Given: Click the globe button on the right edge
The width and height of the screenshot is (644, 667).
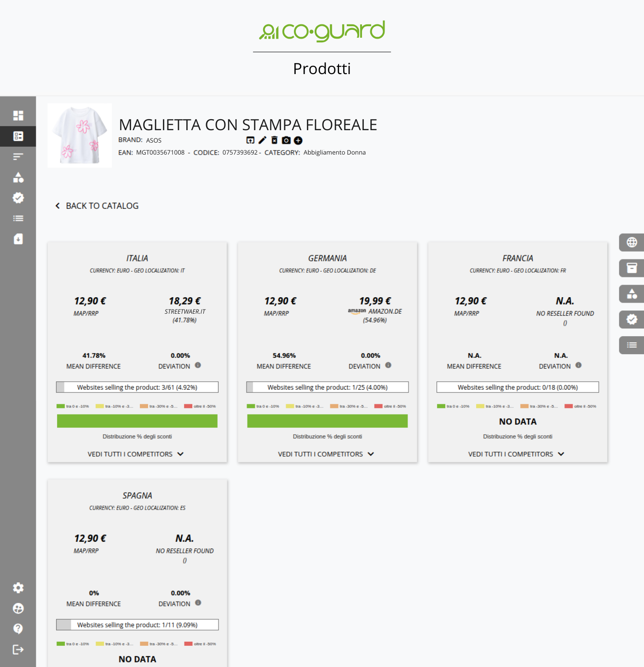Looking at the screenshot, I should pyautogui.click(x=632, y=242).
